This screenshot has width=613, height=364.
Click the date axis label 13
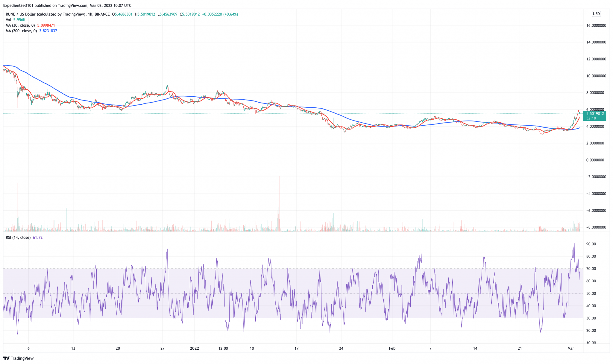point(73,348)
